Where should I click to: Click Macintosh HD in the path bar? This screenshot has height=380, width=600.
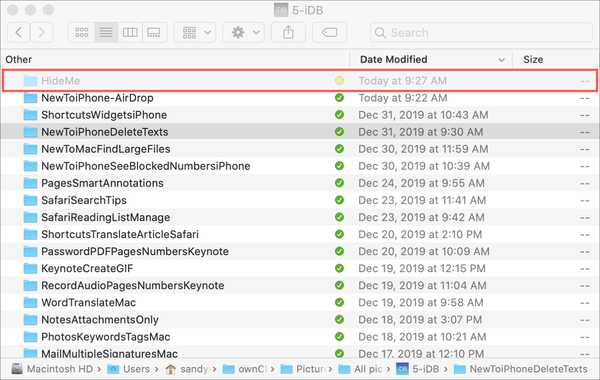[52, 369]
